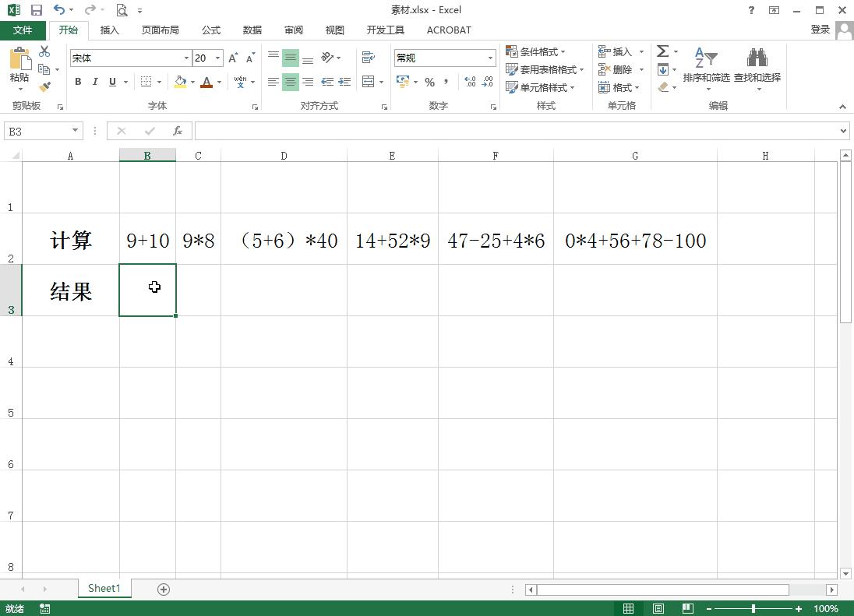
Task: Cut selection with the scissors icon
Action: (44, 51)
